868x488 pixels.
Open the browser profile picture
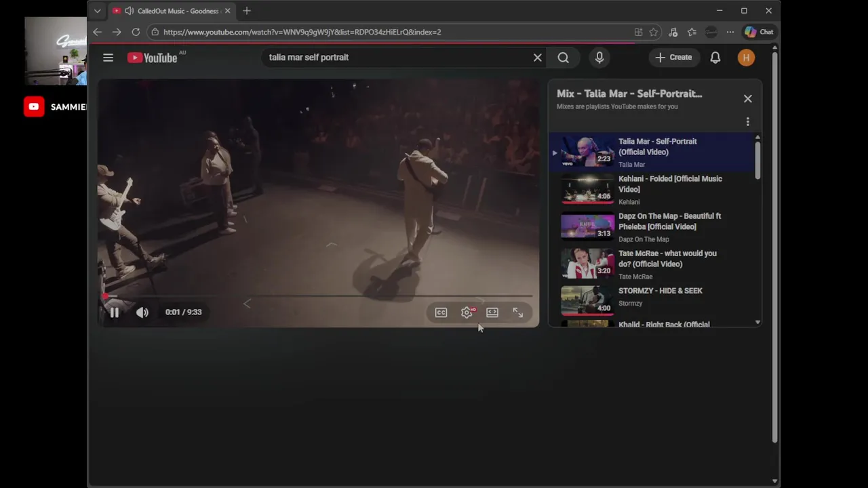tap(711, 32)
